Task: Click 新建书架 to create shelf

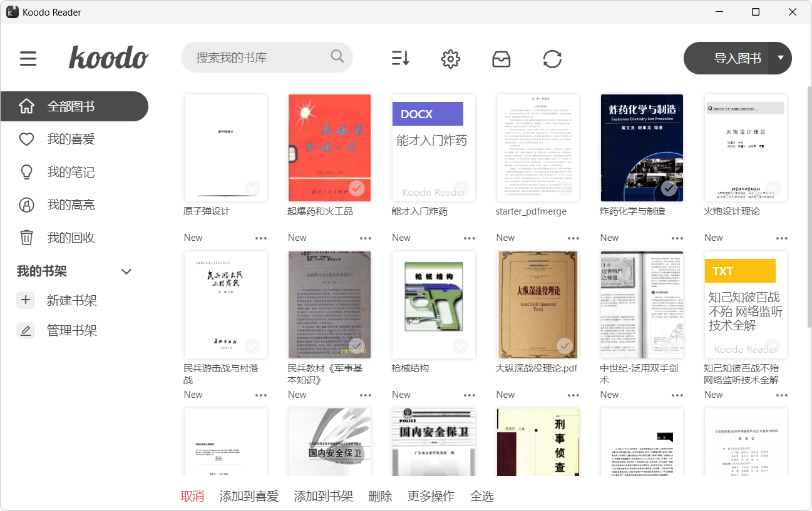Action: 72,300
